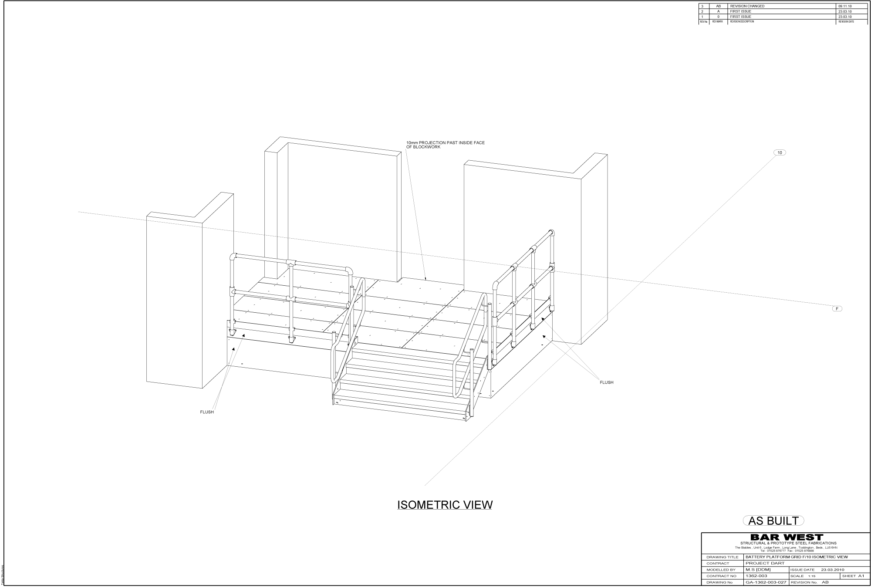Click the 'AB' mark in revision row 3

[719, 6]
